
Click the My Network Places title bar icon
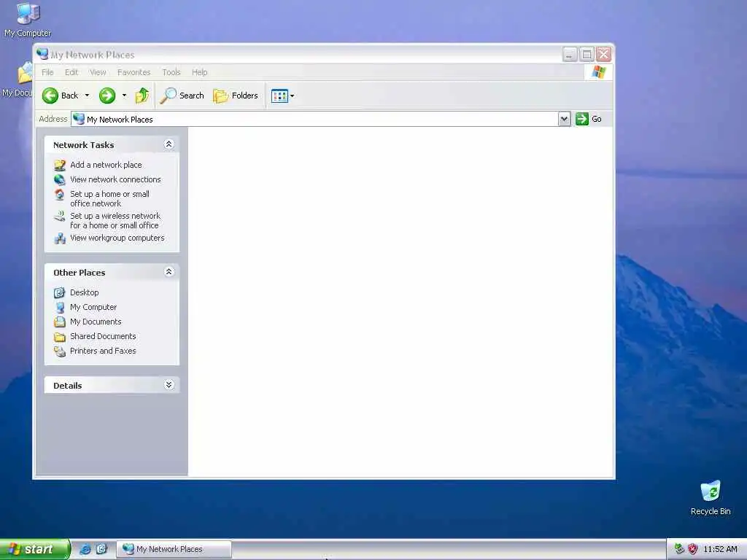click(x=42, y=54)
